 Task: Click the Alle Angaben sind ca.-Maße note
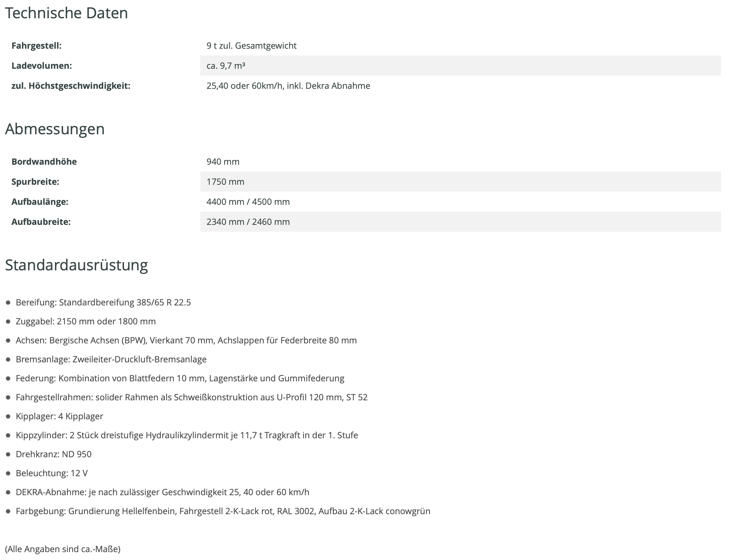[63, 549]
